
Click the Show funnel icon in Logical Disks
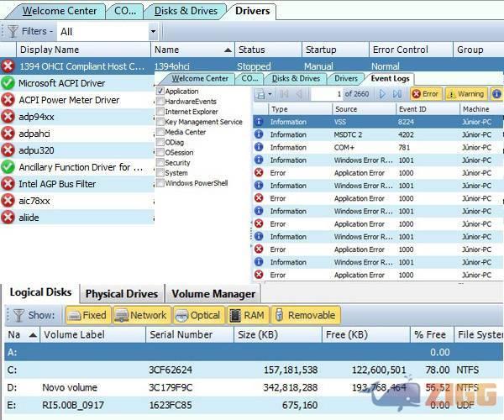coord(18,316)
